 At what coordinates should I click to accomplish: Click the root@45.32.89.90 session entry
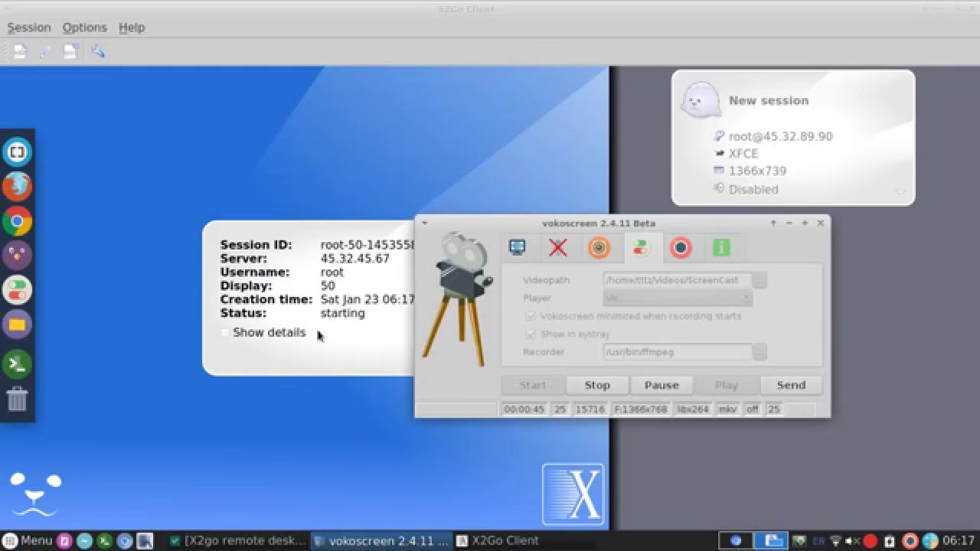780,136
